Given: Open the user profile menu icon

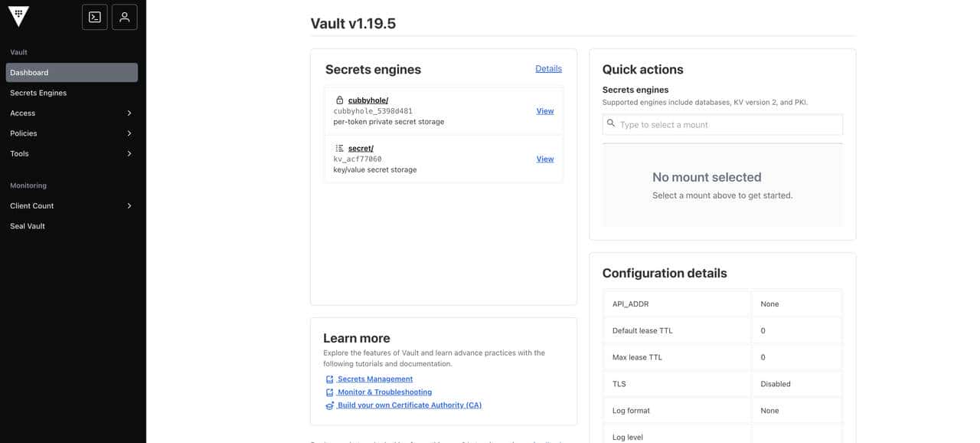Looking at the screenshot, I should 125,17.
